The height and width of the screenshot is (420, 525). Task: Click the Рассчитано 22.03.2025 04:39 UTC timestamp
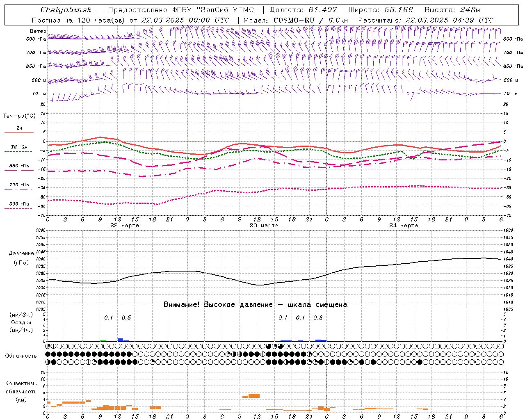(x=426, y=20)
